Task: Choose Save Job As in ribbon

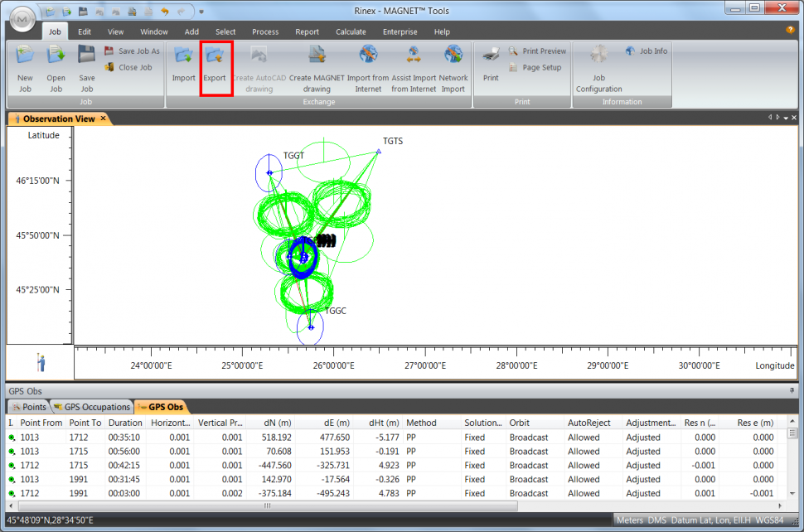Action: pyautogui.click(x=133, y=51)
